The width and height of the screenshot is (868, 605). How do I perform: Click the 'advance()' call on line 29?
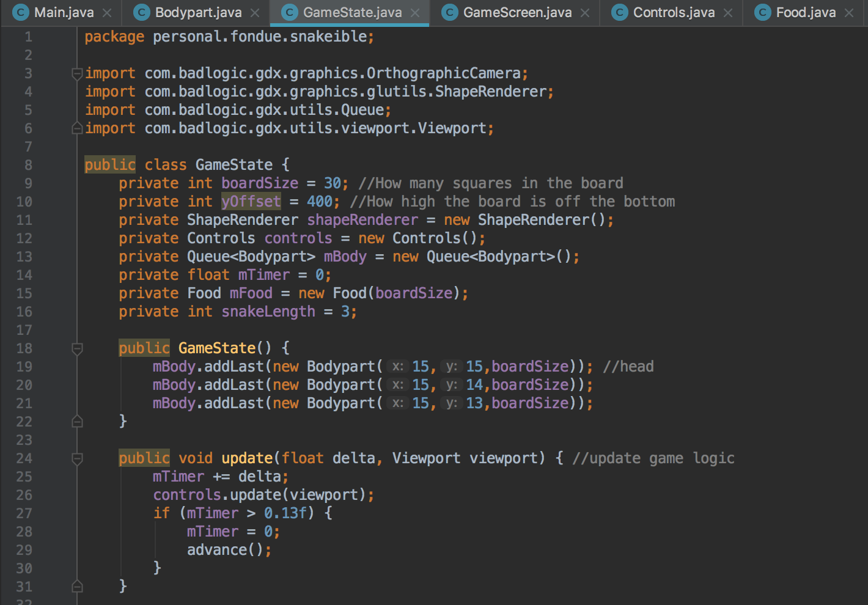coord(226,550)
